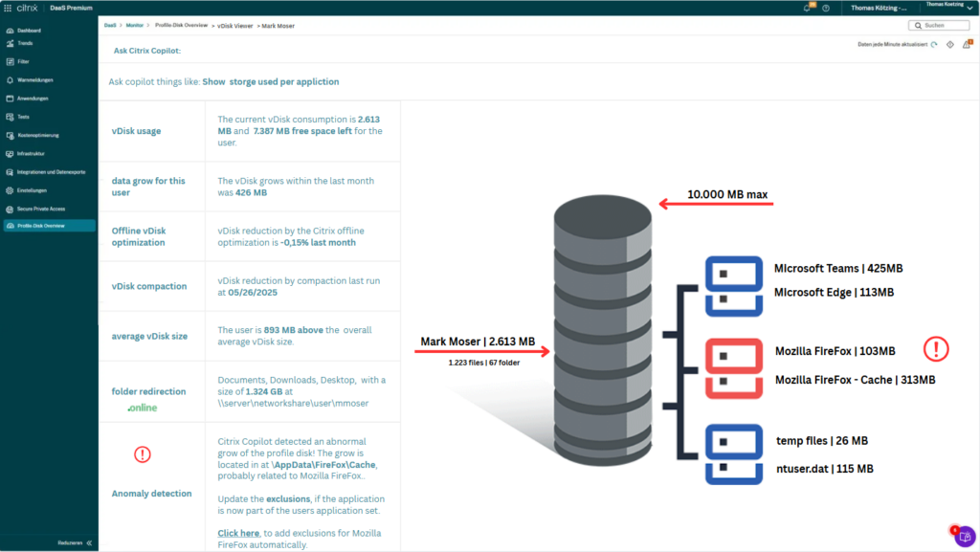The height and width of the screenshot is (552, 980).
Task: Click the 'vDisk compaction' row label
Action: (x=148, y=286)
